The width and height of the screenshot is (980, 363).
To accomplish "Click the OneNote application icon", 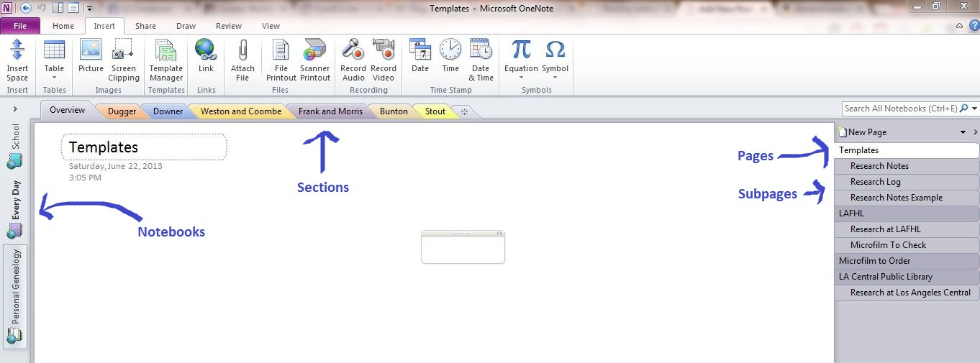I will [7, 8].
